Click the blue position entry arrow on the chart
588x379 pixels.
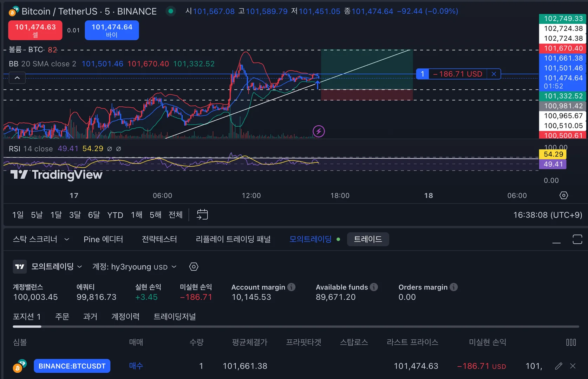[318, 85]
